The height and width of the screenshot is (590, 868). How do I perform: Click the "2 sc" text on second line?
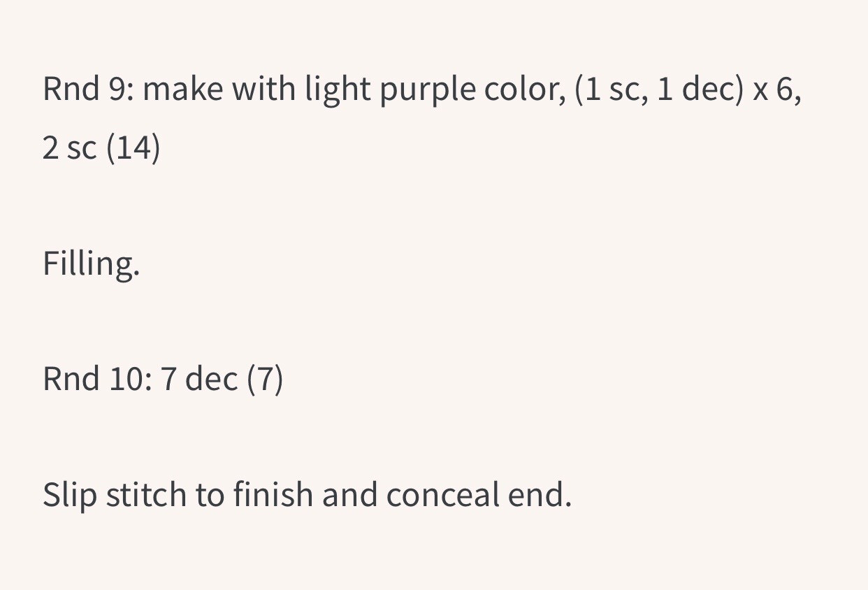click(69, 149)
